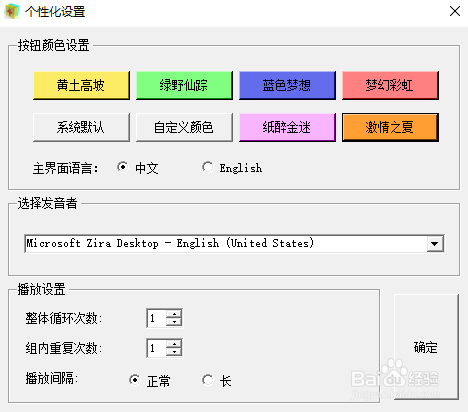Apply the 蓝色梦想 blue color theme
Screen dimensions: 468x412
click(x=287, y=85)
